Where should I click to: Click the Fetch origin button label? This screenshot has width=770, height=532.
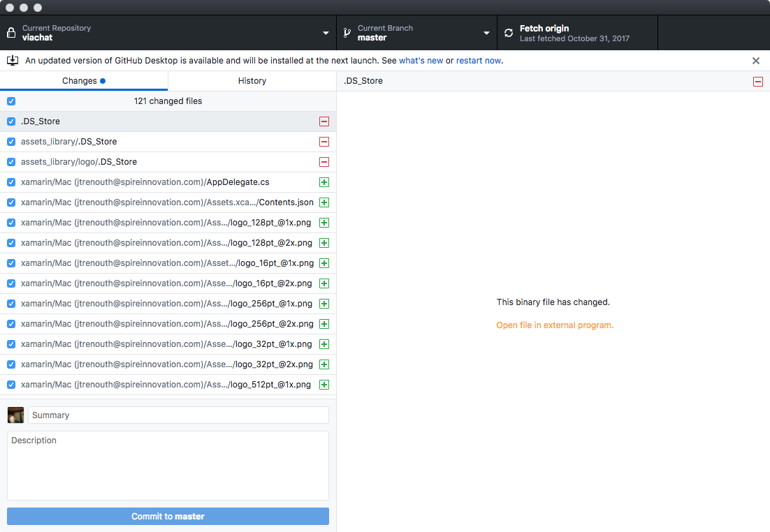544,29
